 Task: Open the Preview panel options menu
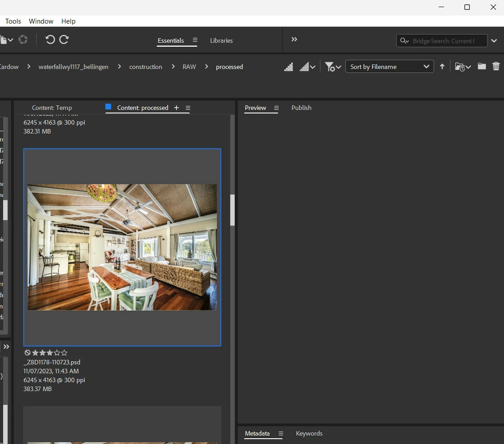[x=276, y=108]
